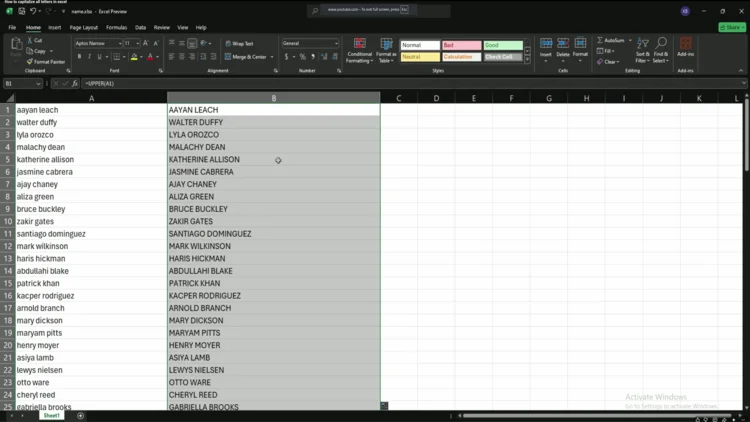Open the Aptos Narrow font dropdown

(120, 44)
